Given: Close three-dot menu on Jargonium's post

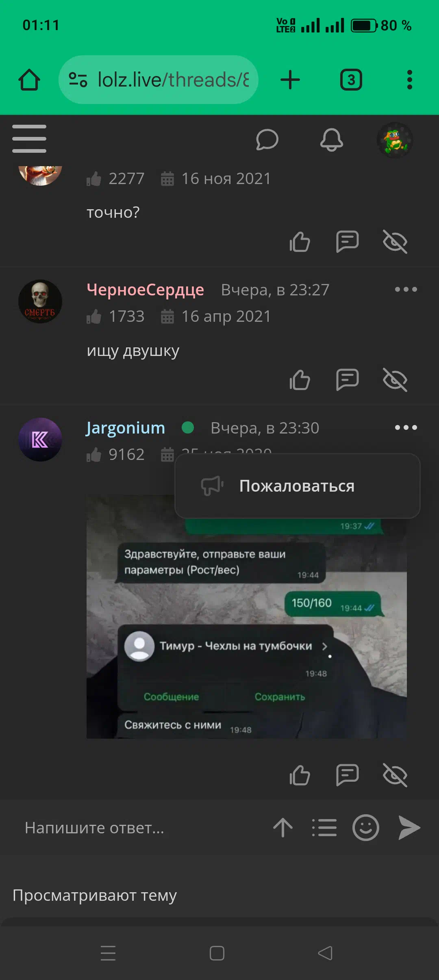Looking at the screenshot, I should coord(406,427).
